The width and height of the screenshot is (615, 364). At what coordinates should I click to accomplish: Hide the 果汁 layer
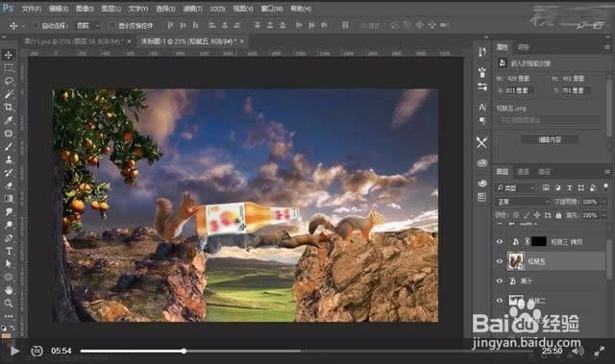coord(500,281)
